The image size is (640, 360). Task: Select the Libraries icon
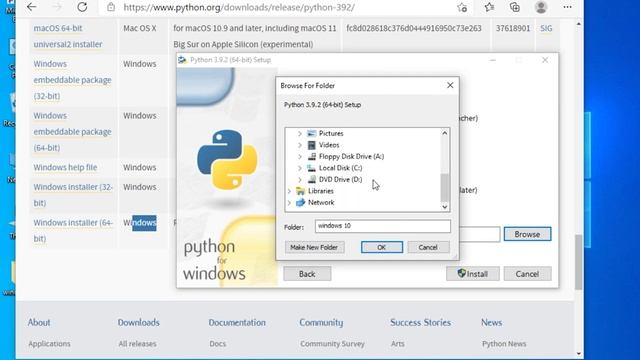click(x=300, y=191)
